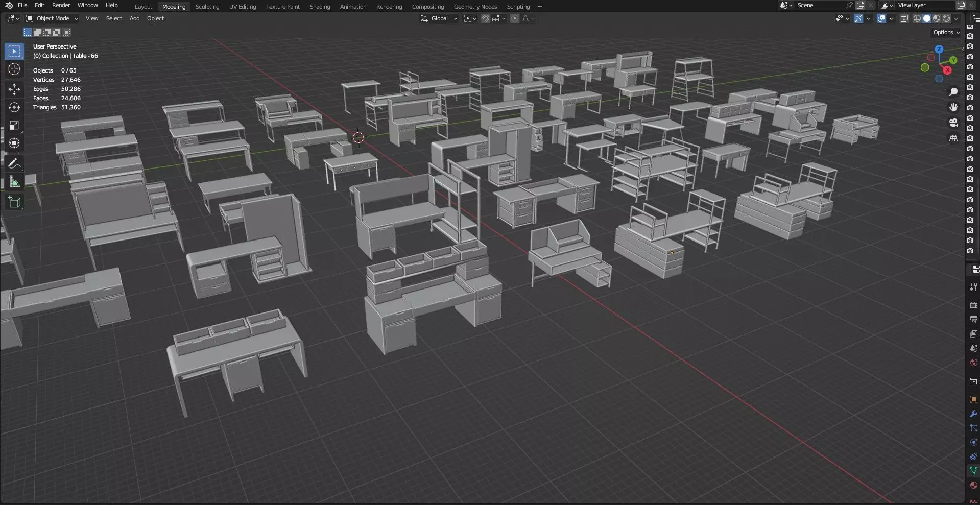Select the Measure ruler tool
This screenshot has height=505, width=980.
pyautogui.click(x=14, y=182)
